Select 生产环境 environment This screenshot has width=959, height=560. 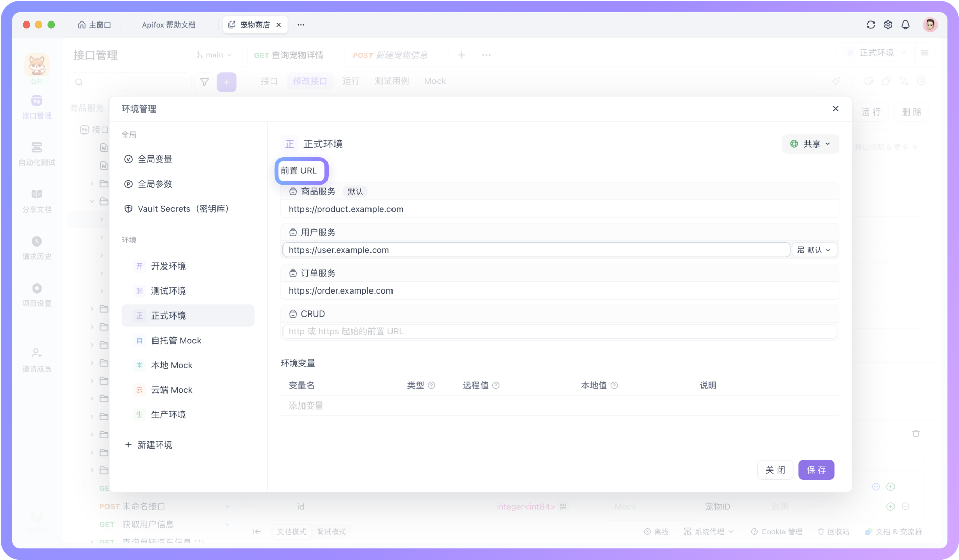[188, 414]
